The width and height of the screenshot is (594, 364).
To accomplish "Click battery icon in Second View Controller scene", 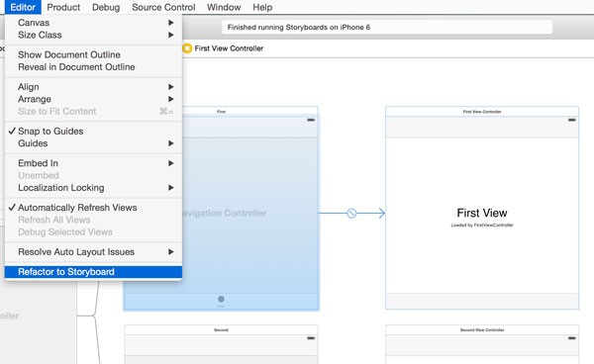I will [x=571, y=338].
